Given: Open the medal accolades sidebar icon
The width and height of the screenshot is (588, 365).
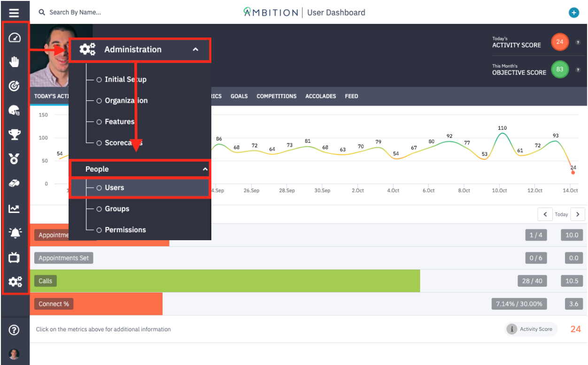Looking at the screenshot, I should [15, 159].
